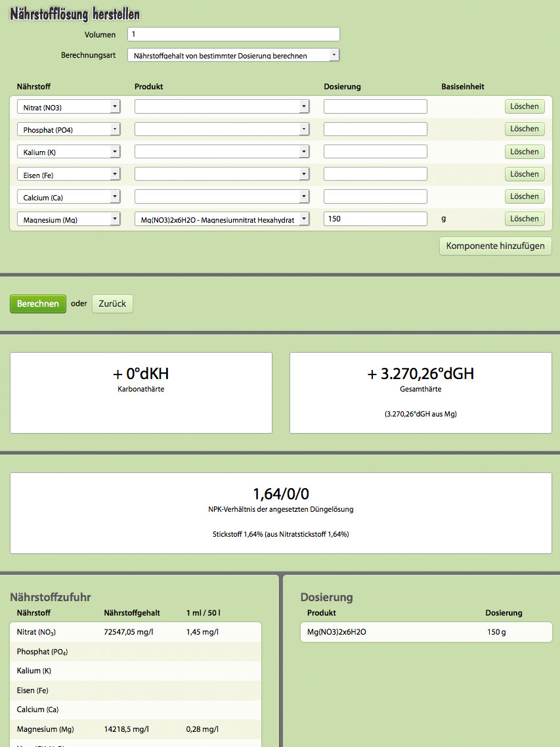Open the Calcium (Ca) nutrient dropdown
This screenshot has height=747, width=560.
click(68, 196)
